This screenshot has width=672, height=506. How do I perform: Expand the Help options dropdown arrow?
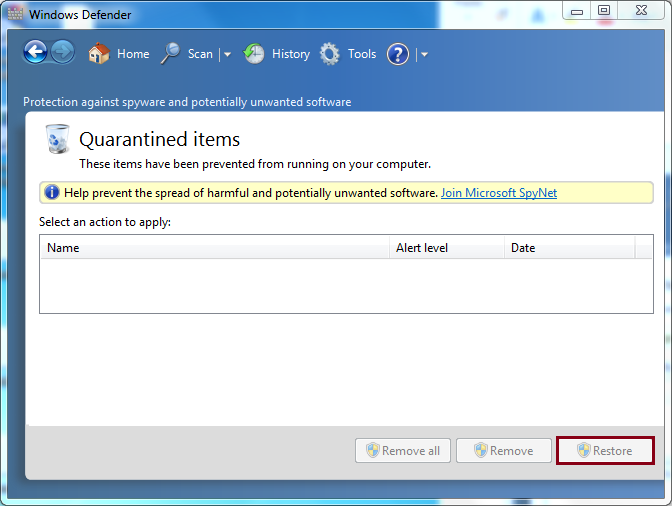click(424, 54)
